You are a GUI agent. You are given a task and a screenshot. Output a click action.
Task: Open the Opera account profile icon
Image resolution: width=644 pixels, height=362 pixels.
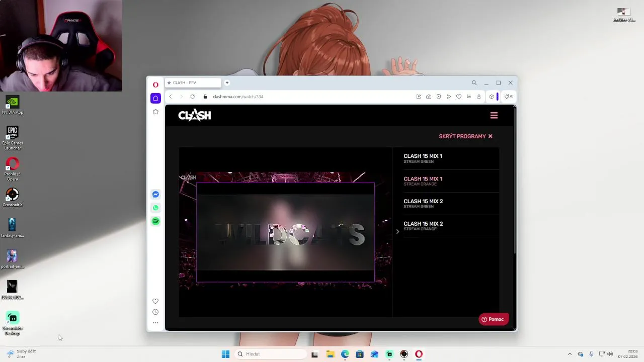[x=478, y=97]
